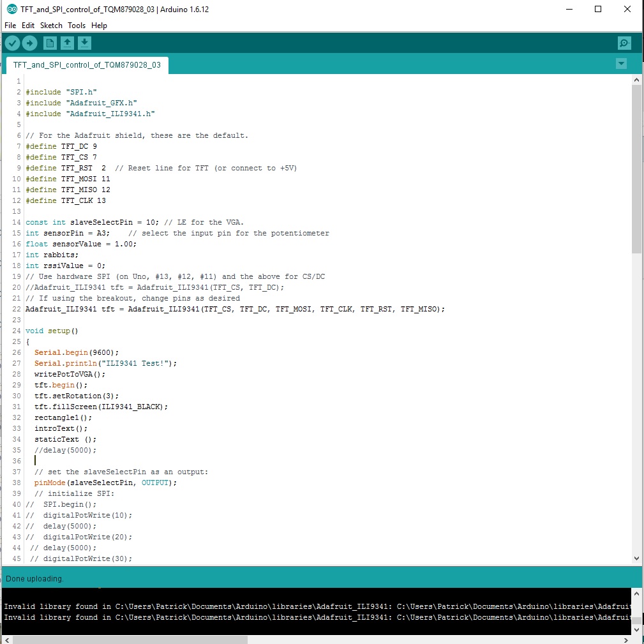Viewport: 644px width, 644px height.
Task: Open the Sketch menu
Action: [x=51, y=26]
